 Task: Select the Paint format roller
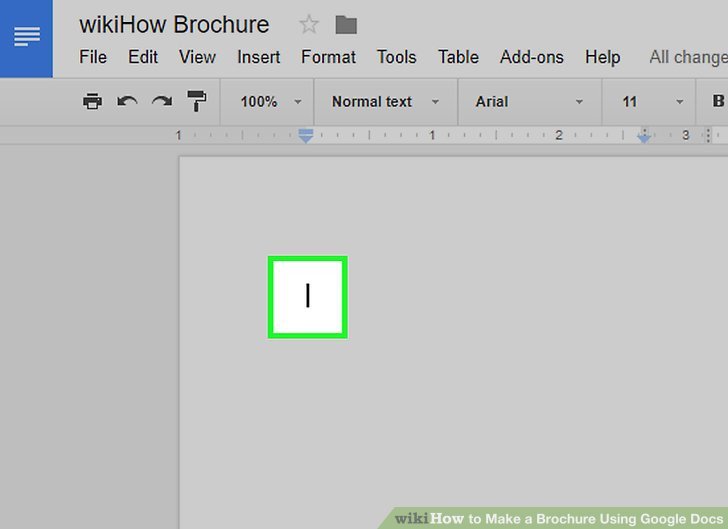(x=196, y=101)
